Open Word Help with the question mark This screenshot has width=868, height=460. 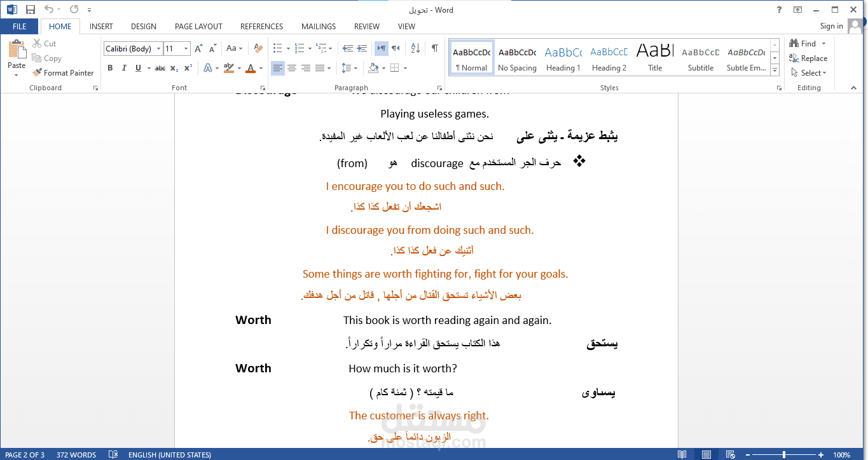tap(780, 10)
